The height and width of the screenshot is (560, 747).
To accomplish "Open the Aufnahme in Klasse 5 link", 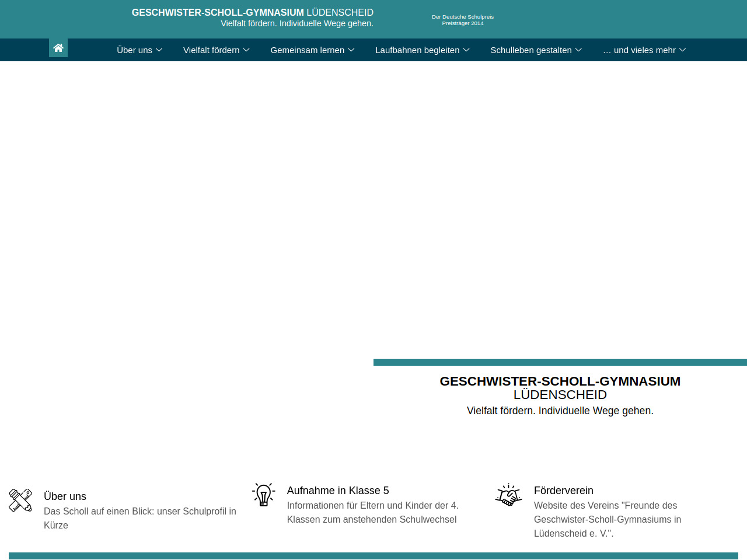I will pyautogui.click(x=337, y=491).
